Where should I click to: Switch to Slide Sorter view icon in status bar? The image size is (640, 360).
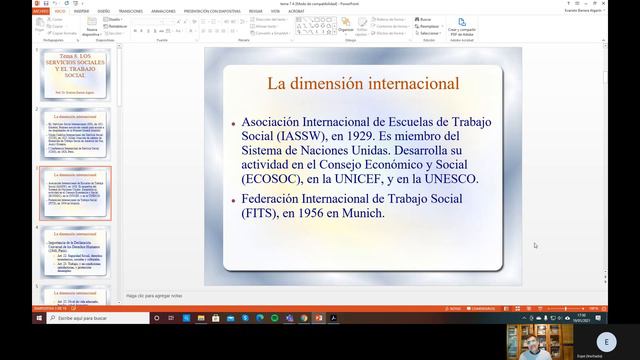pos(518,309)
